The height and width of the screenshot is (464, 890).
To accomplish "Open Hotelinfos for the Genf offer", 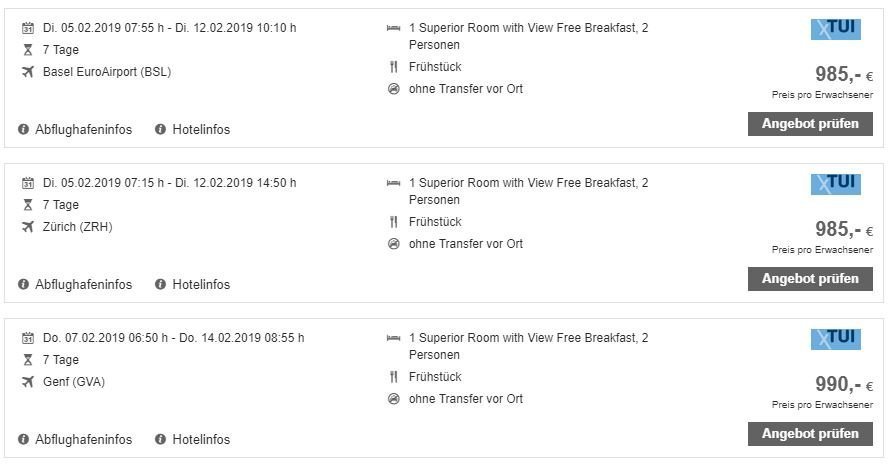I will [192, 440].
